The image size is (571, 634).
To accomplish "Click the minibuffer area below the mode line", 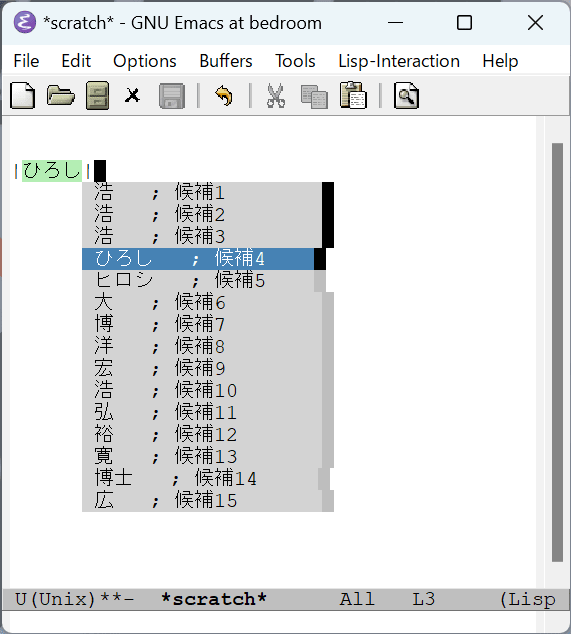I will (x=273, y=622).
